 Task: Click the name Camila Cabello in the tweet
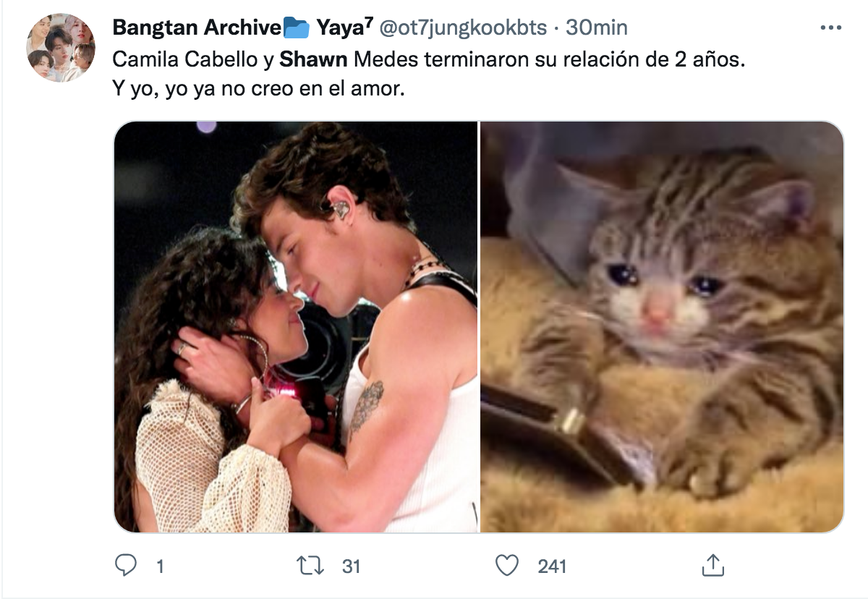click(182, 59)
